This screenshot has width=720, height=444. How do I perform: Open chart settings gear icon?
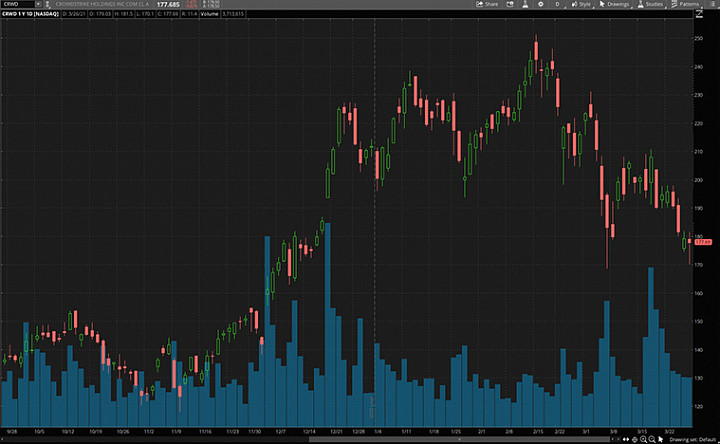coord(540,4)
